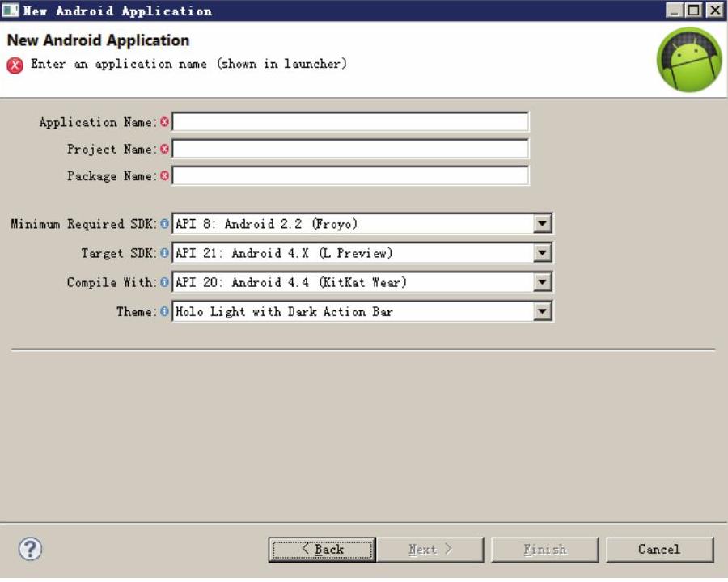This screenshot has width=728, height=582.
Task: Click the 'Application Name:' label
Action: 99,123
